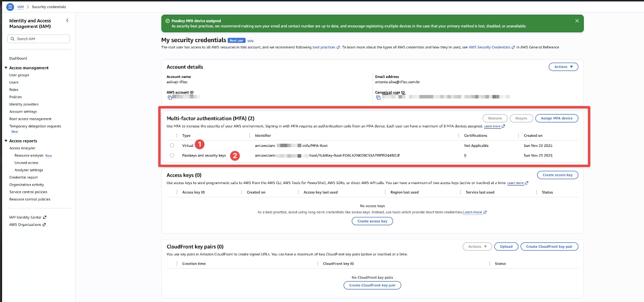Image resolution: width=644 pixels, height=302 pixels.
Task: Collapse the Access reports section
Action: pos(6,141)
